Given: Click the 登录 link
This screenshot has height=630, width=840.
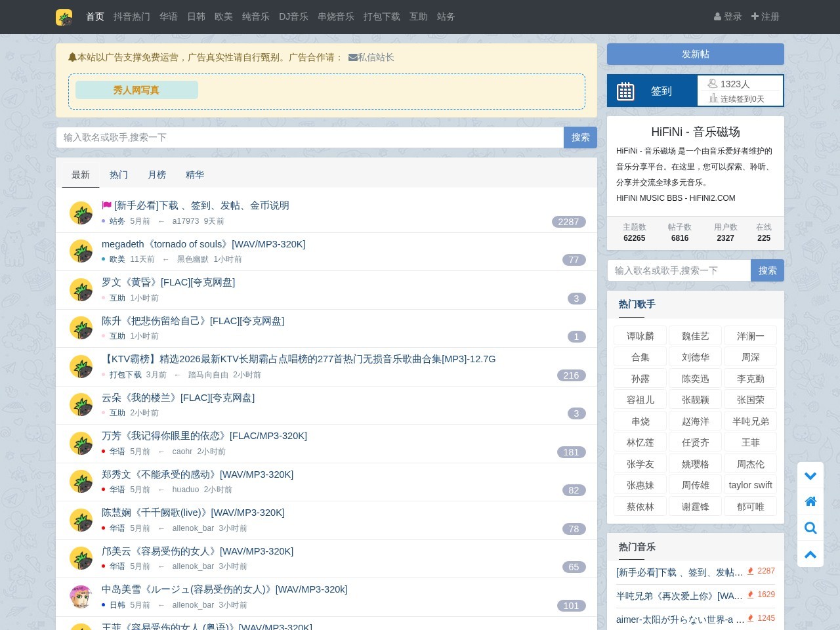Looking at the screenshot, I should coord(728,17).
